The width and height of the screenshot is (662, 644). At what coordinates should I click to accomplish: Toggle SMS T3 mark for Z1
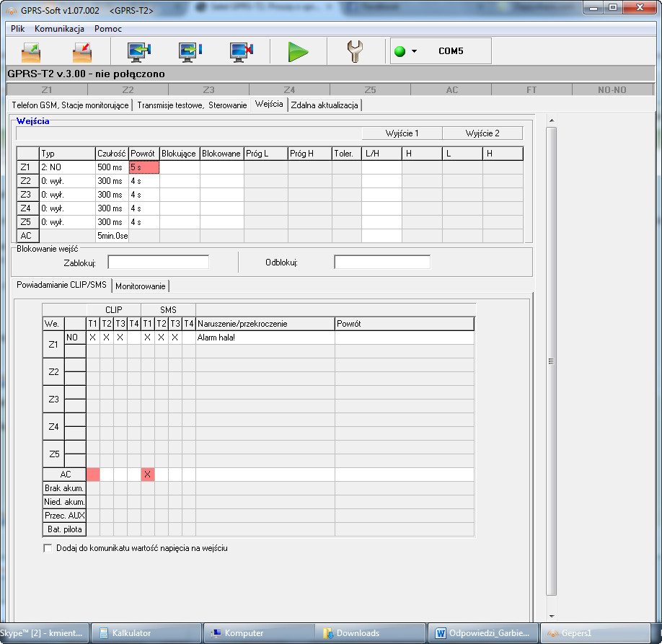(175, 338)
